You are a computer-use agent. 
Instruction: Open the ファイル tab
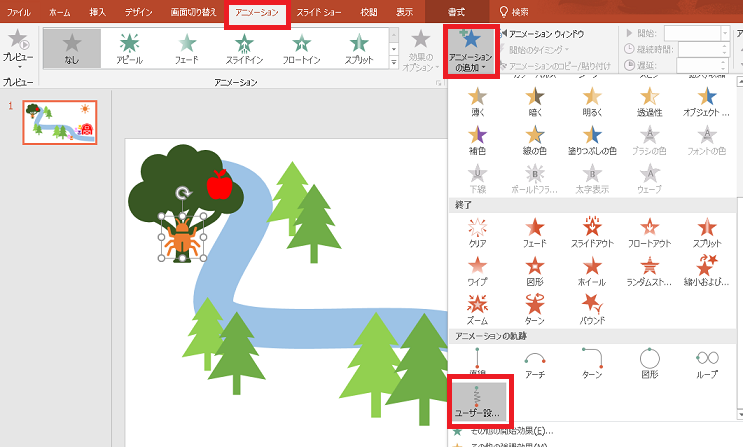pos(18,12)
